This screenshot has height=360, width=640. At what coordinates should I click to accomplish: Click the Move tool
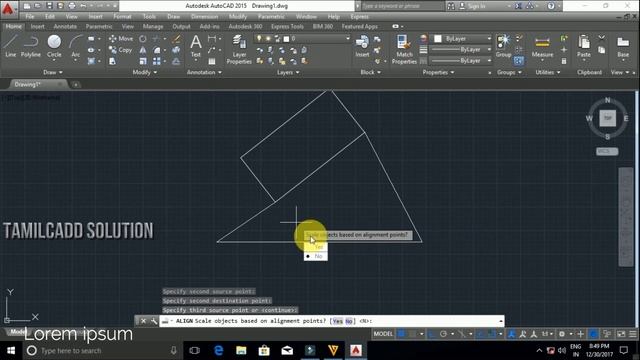coord(121,39)
